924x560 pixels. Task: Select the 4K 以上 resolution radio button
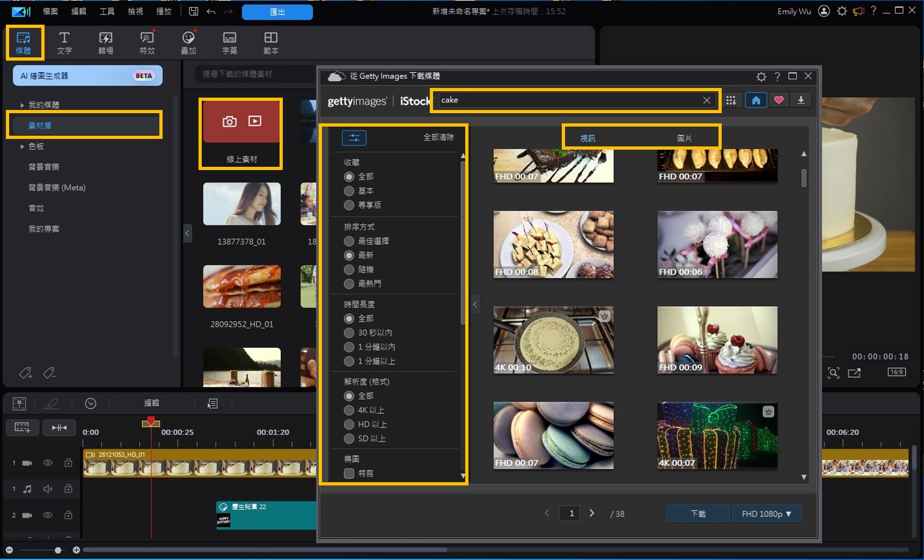point(349,410)
